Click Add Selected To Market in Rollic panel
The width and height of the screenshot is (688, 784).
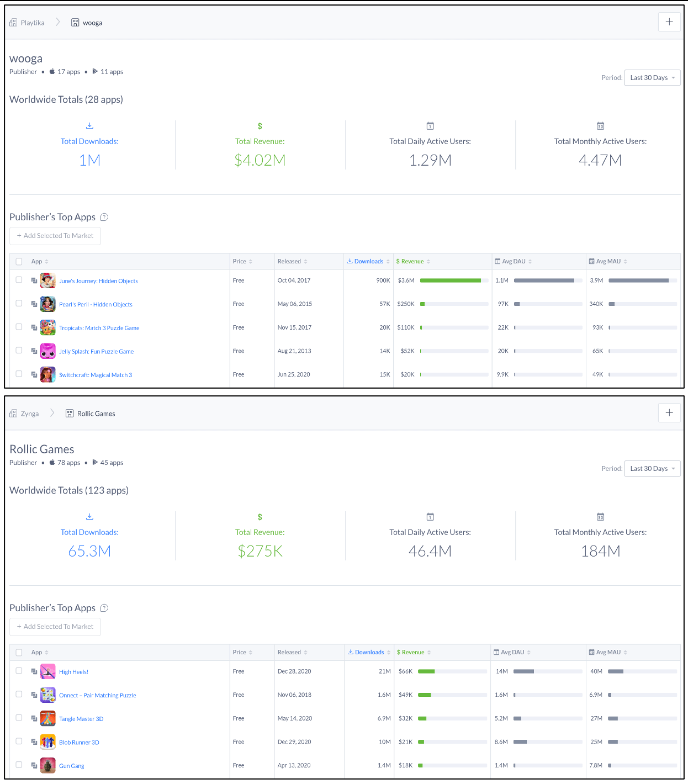(x=55, y=627)
